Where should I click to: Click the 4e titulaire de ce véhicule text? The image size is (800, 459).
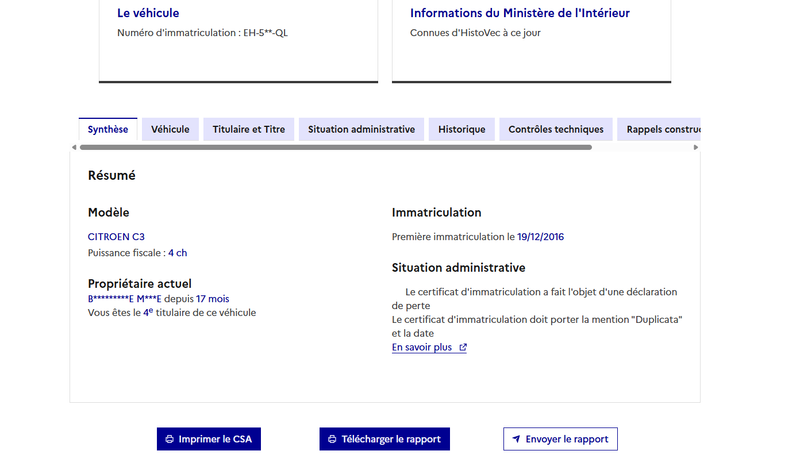click(x=199, y=313)
